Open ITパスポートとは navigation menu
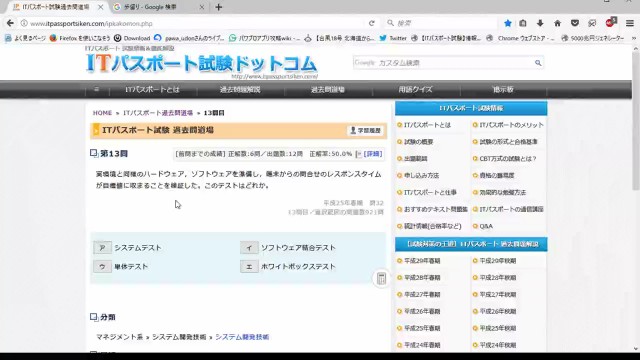 click(x=152, y=89)
